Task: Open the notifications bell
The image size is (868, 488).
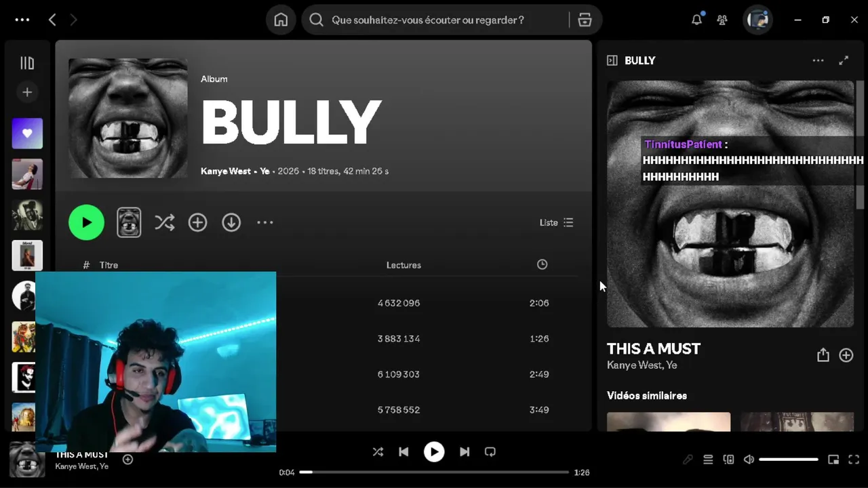Action: pyautogui.click(x=696, y=20)
